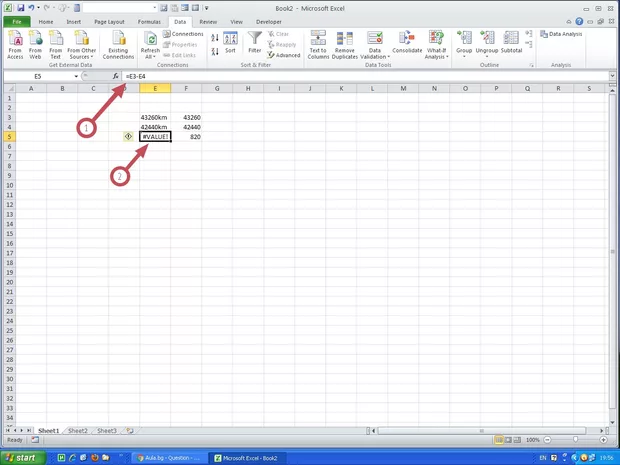Switch to Page Break Preview button

(518, 440)
